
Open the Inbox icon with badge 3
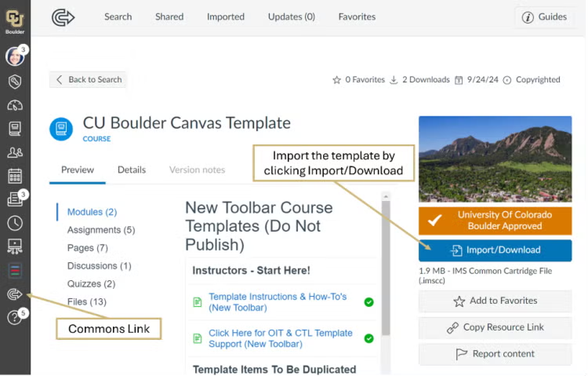point(15,199)
